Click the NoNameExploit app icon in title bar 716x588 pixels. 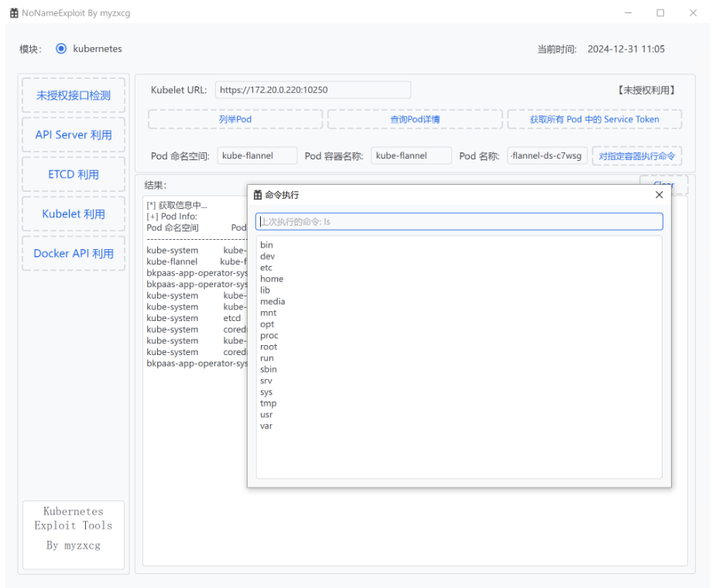tap(14, 13)
